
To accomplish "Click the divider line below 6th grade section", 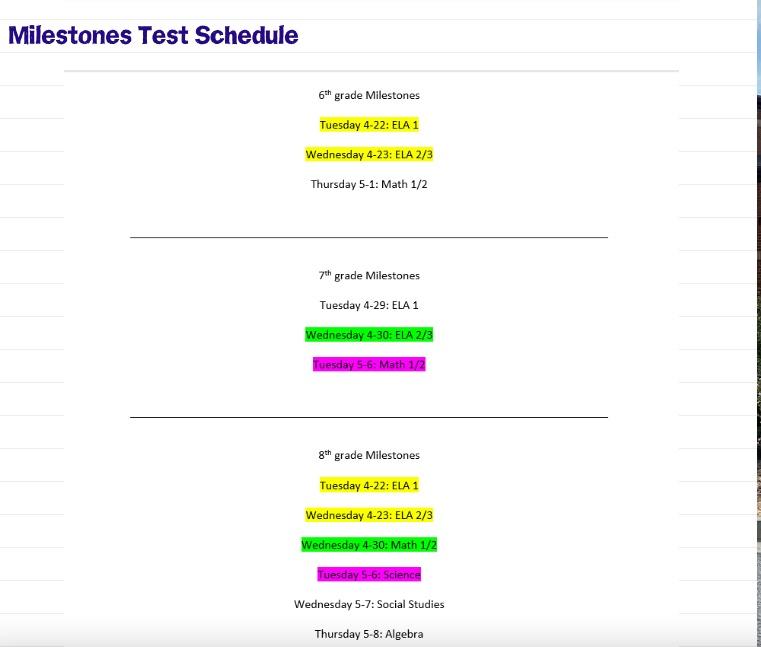I will 369,238.
